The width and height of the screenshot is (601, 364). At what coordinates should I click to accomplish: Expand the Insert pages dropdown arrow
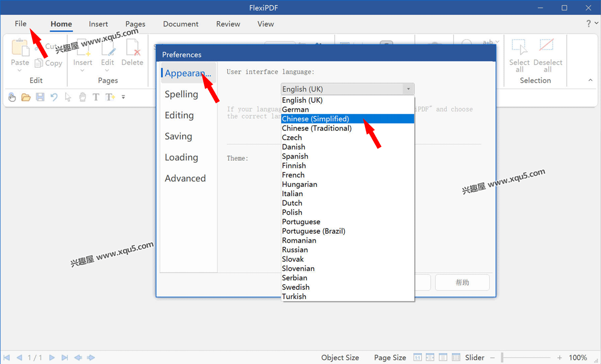(83, 71)
